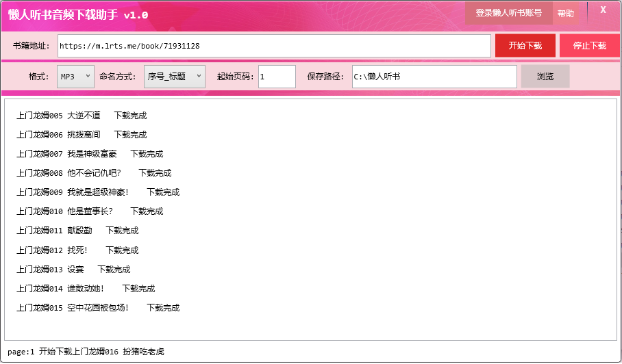622x364 pixels.
Task: Click the 开始下载 button
Action: pyautogui.click(x=525, y=46)
